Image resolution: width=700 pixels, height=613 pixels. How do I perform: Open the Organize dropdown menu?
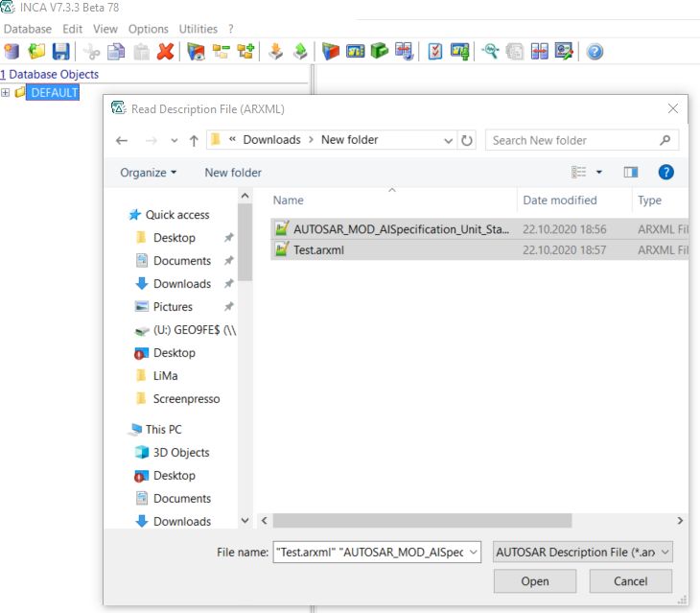click(149, 173)
